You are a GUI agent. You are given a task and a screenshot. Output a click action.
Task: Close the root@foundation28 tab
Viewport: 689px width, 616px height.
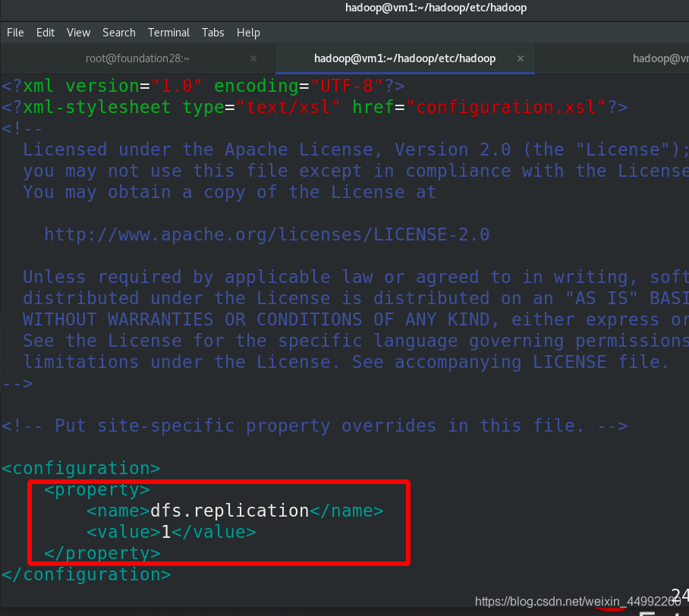point(253,58)
